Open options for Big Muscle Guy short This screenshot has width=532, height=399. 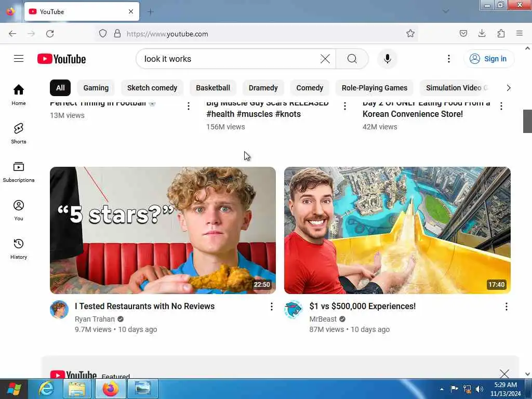click(345, 106)
